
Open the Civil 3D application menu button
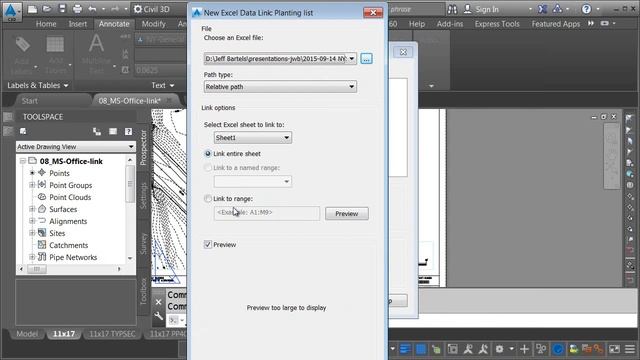click(x=11, y=11)
